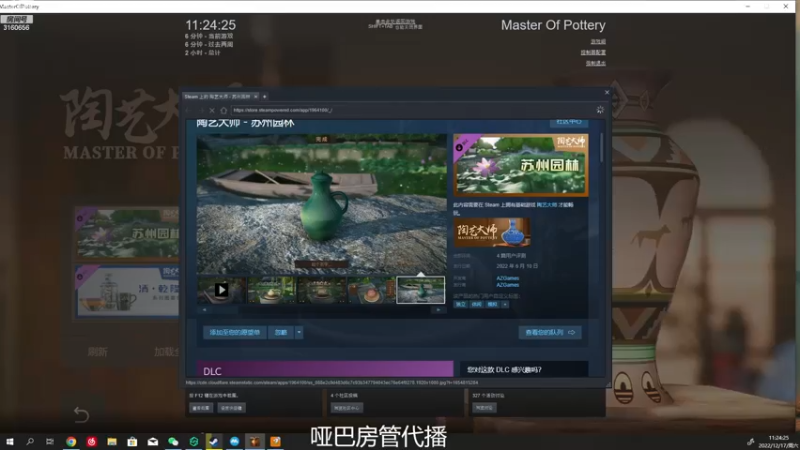The height and width of the screenshot is (450, 800).
Task: Go back in the Steam overlay browser
Action: tap(188, 110)
